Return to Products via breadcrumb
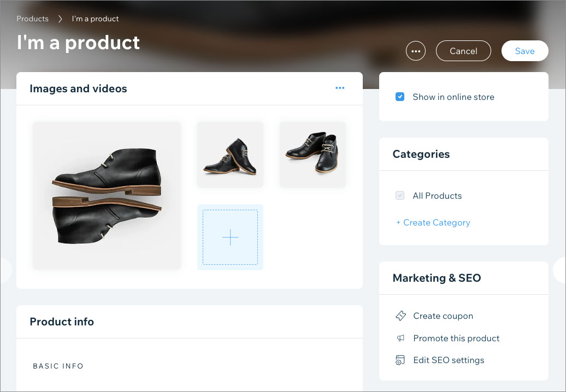 point(32,19)
